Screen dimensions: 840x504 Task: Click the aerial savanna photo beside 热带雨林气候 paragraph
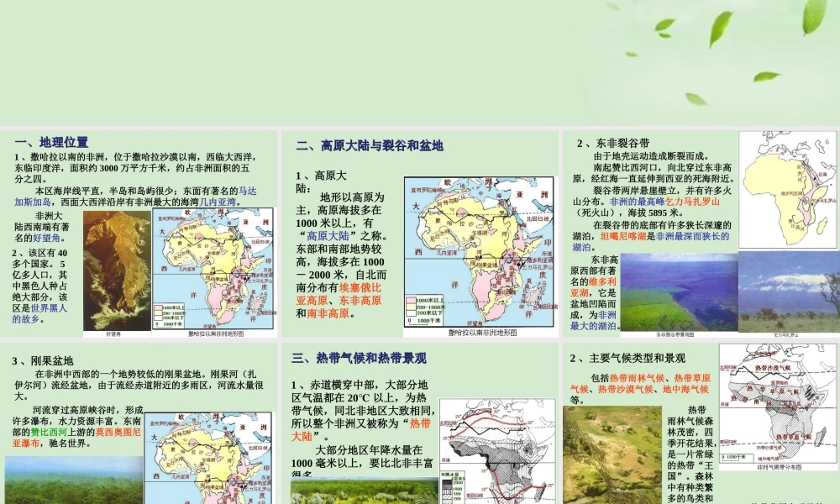(x=612, y=454)
